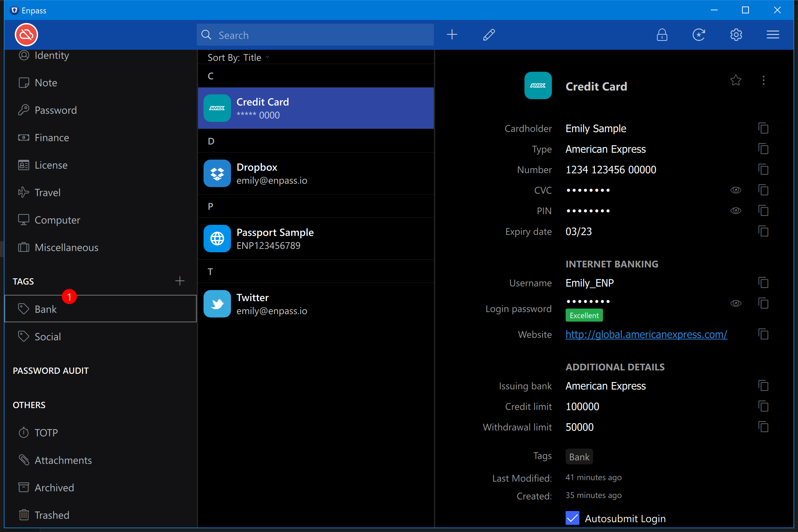The height and width of the screenshot is (532, 798).
Task: Click the AMEX card icon in details
Action: pyautogui.click(x=538, y=85)
